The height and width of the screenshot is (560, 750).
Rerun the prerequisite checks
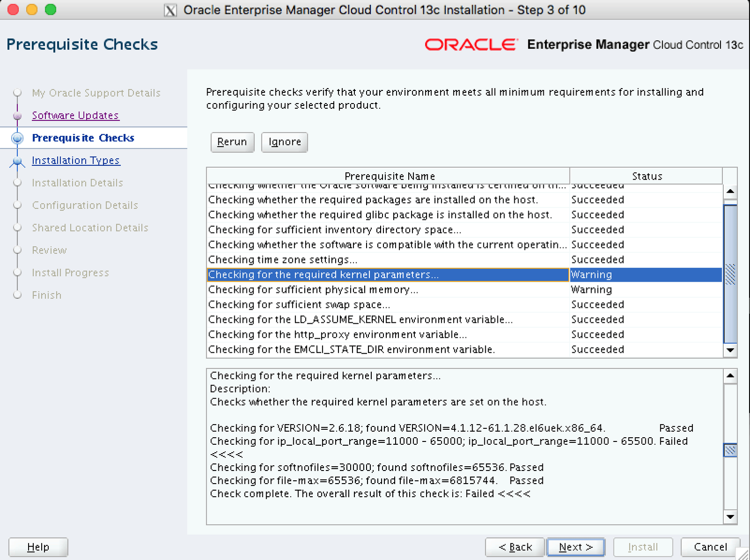pyautogui.click(x=232, y=142)
